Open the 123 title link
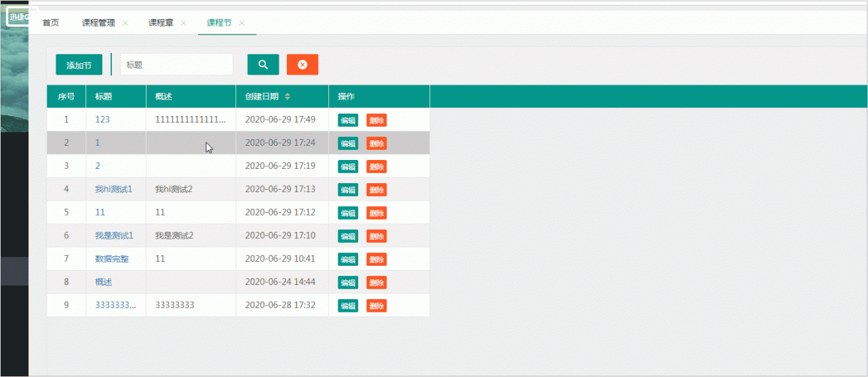The height and width of the screenshot is (377, 868). coord(102,119)
